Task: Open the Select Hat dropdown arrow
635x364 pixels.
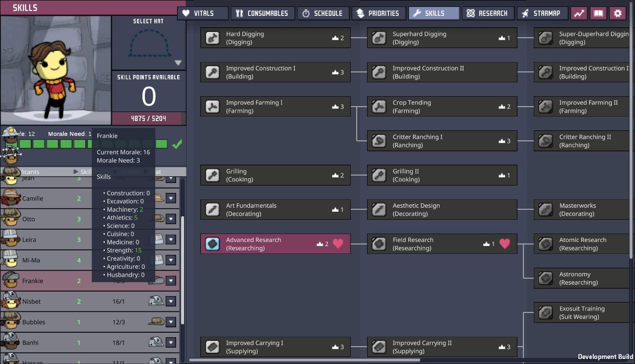Action: click(178, 63)
